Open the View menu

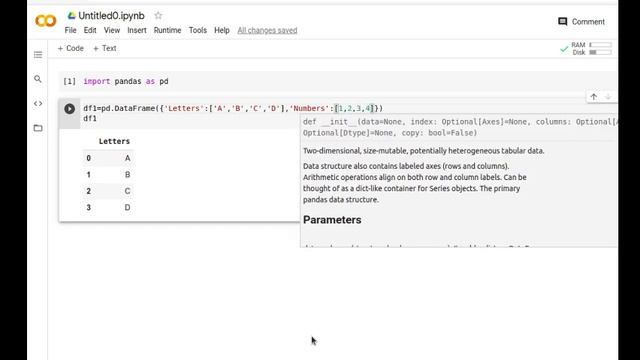[x=111, y=30]
